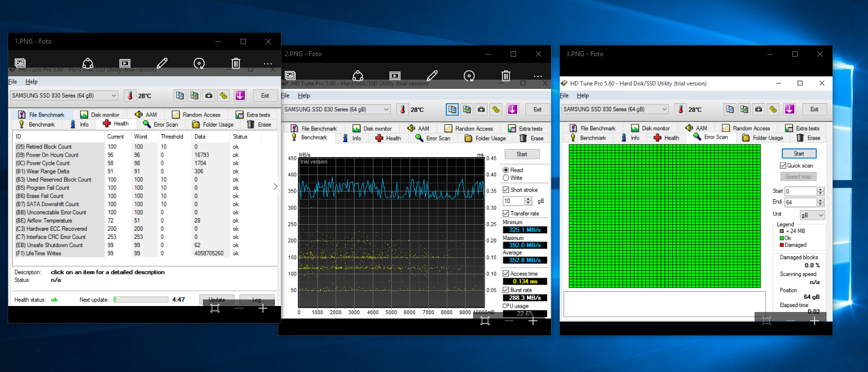Click the fit-to-window icon in 1.PNG Foto window
868x372 pixels.
pyautogui.click(x=215, y=309)
